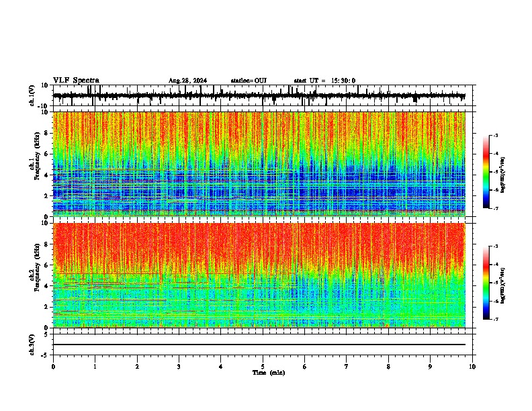Viewport: 532px width, 411px height.
Task: Click time axis tick label "2"
Action: click(x=137, y=367)
